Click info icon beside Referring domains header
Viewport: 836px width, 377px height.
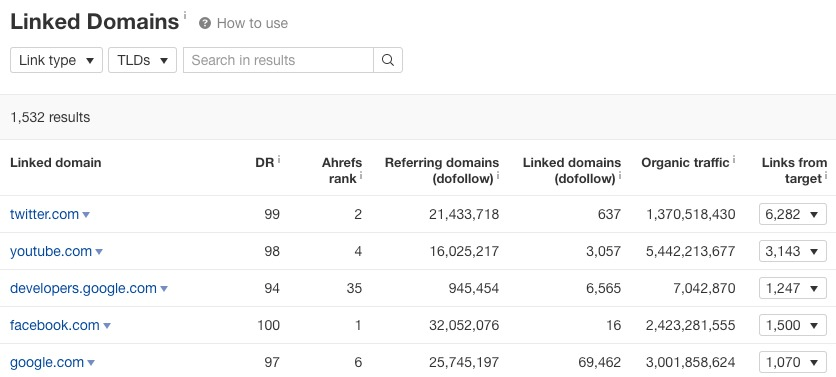[498, 175]
